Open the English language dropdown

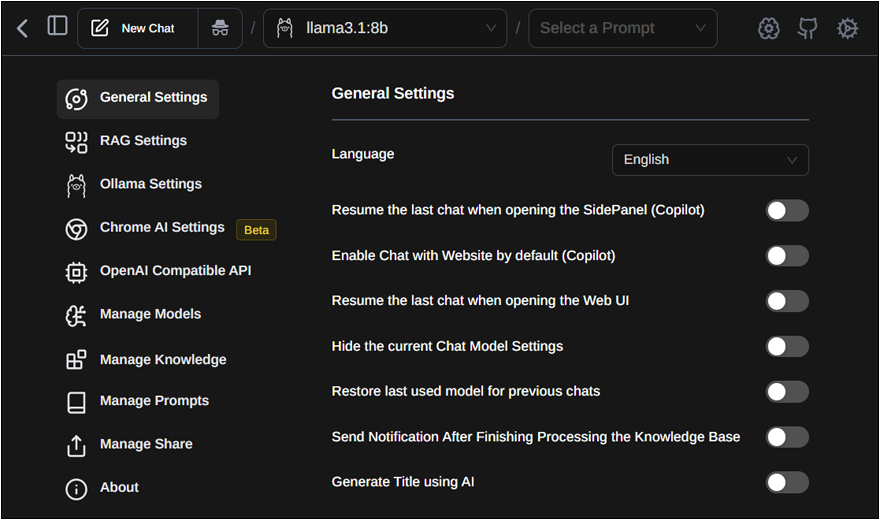pos(710,160)
